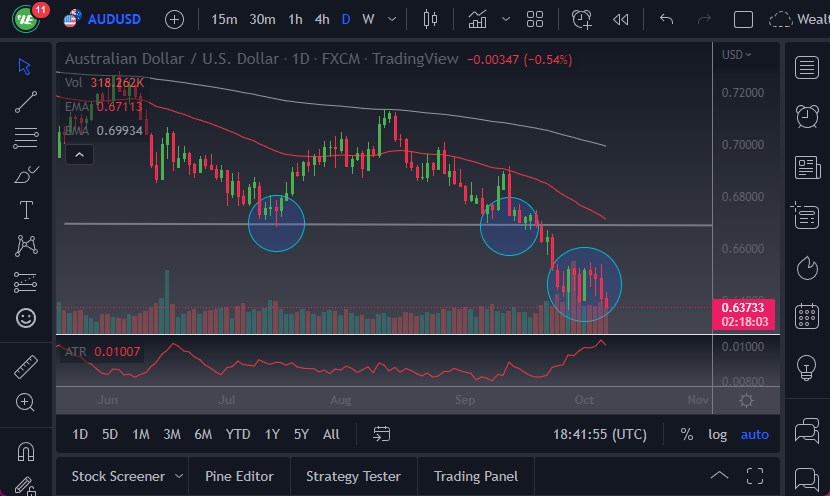Open the watchlist panel icon
This screenshot has height=496, width=830.
pyautogui.click(x=806, y=67)
